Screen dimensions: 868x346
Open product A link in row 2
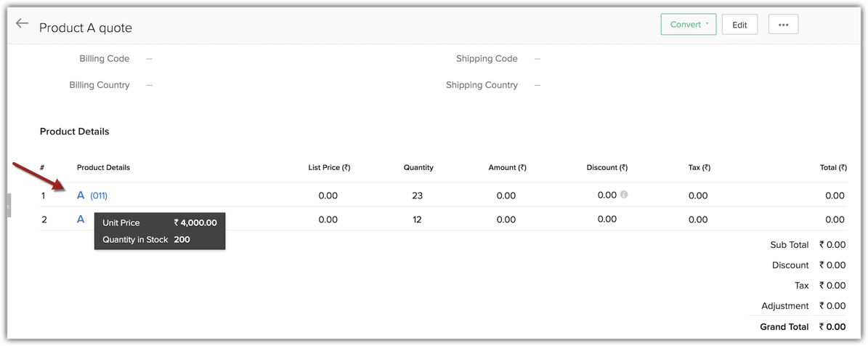click(x=81, y=219)
